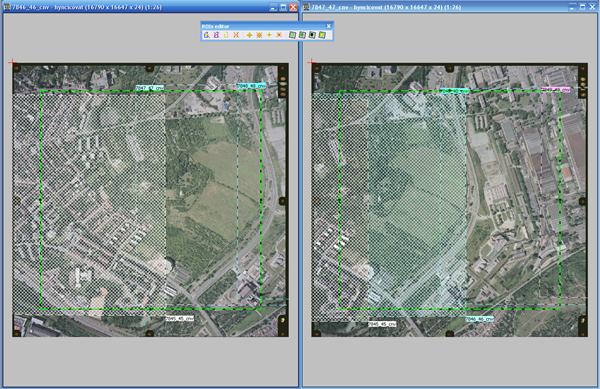This screenshot has width=600, height=389.
Task: Maximize the right image window
Action: click(x=582, y=7)
